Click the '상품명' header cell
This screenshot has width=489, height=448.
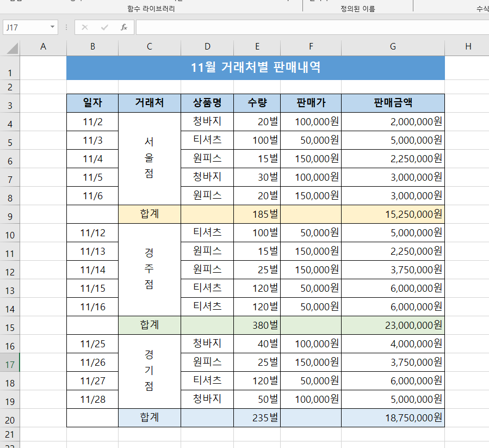[207, 103]
